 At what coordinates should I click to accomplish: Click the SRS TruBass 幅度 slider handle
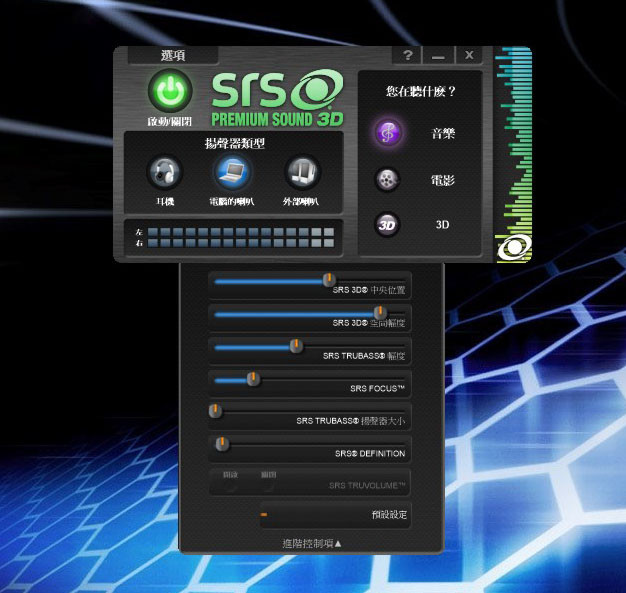(x=295, y=346)
